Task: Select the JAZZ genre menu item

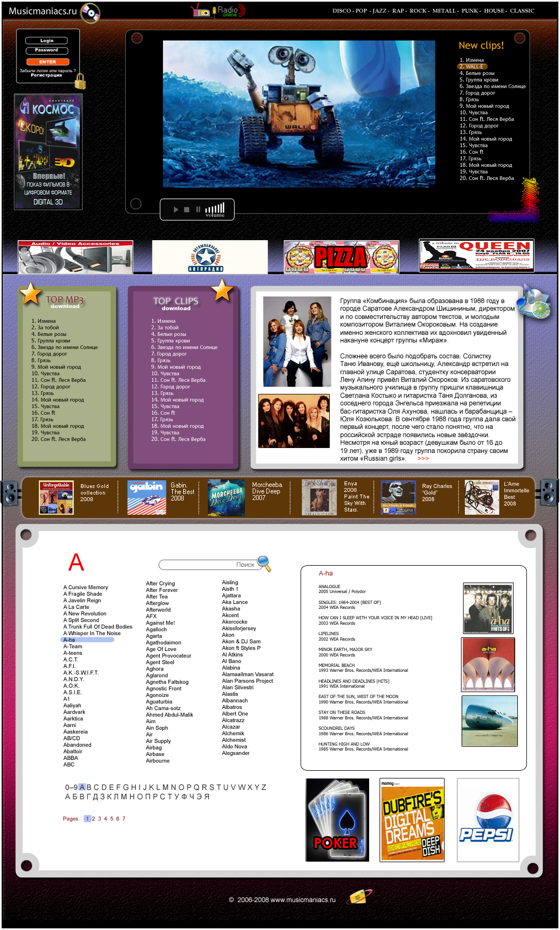Action: tap(379, 10)
